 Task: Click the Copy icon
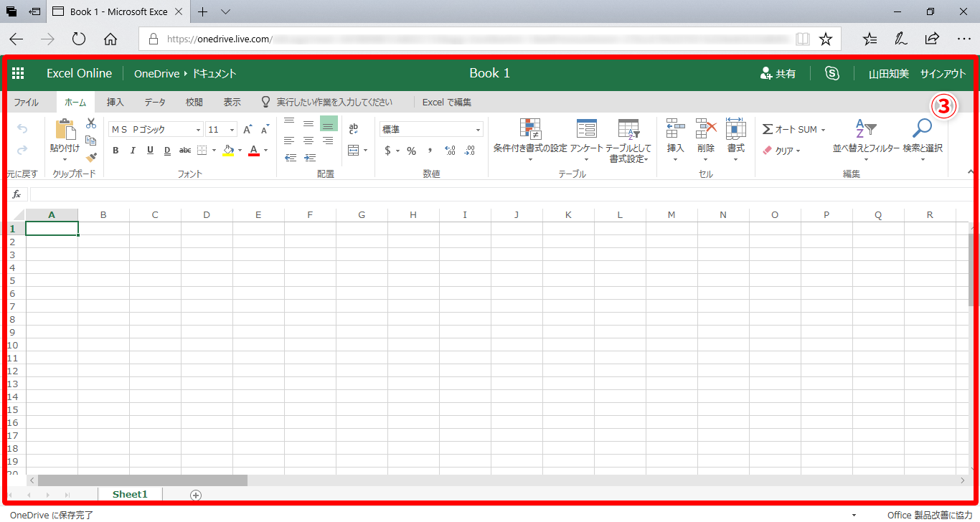click(x=91, y=141)
